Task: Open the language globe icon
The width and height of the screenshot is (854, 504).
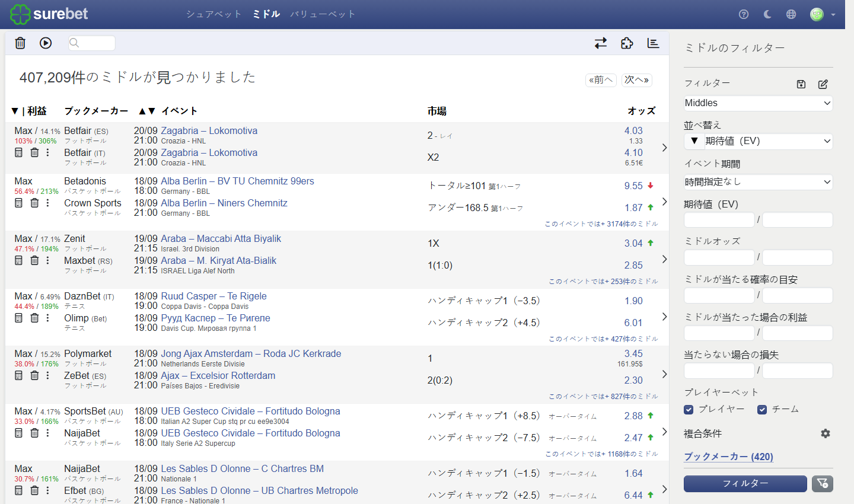Action: click(791, 14)
